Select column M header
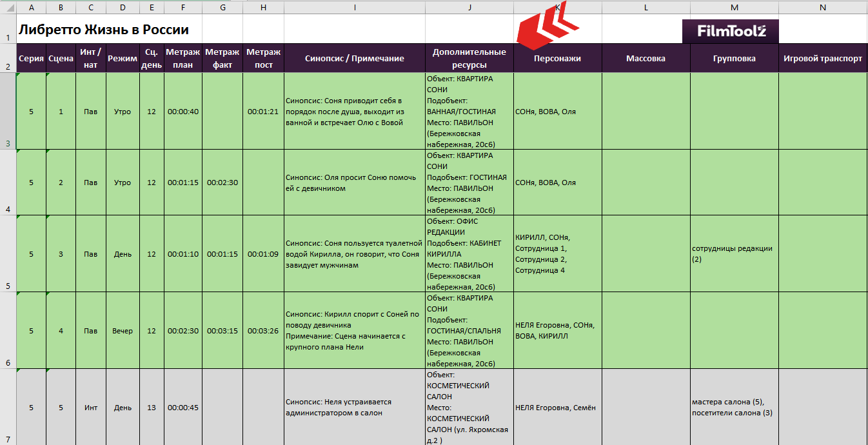Viewport: 868px width, 445px height. pyautogui.click(x=735, y=7)
